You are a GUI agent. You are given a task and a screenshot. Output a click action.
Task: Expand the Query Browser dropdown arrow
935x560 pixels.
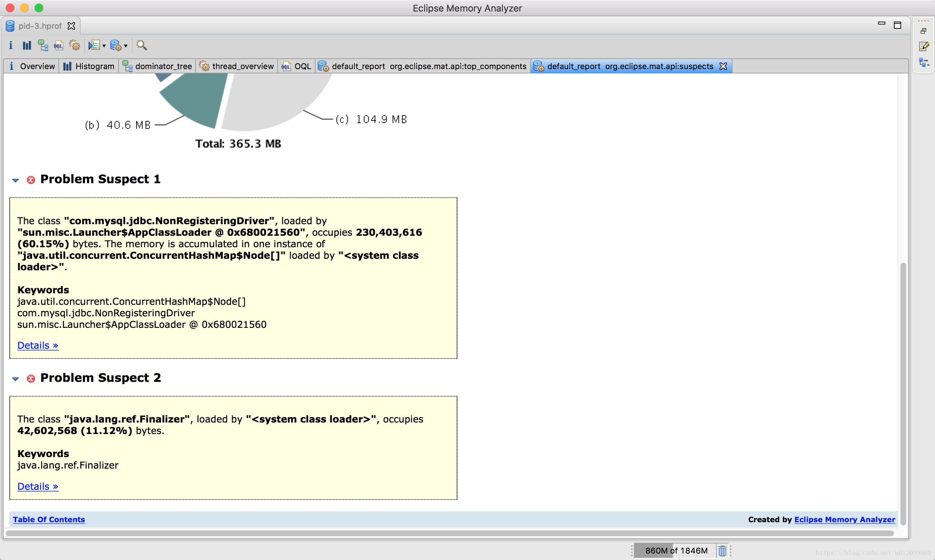[104, 46]
